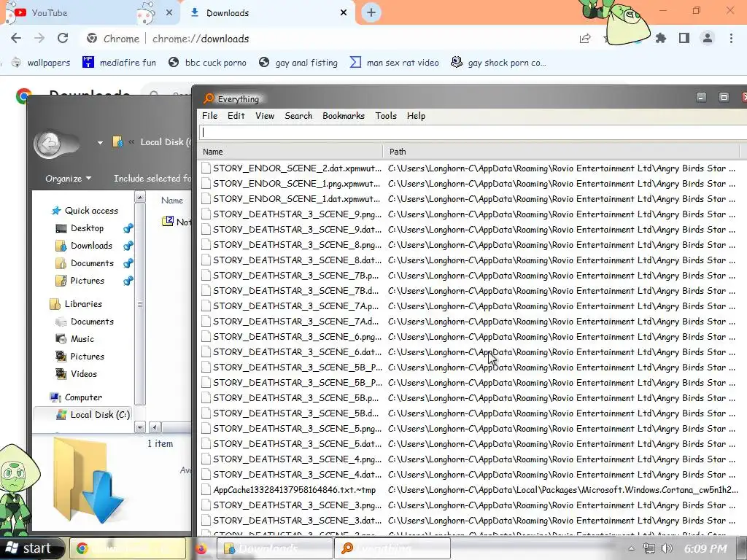747x560 pixels.
Task: Click Explorer window's back button
Action: 49,143
